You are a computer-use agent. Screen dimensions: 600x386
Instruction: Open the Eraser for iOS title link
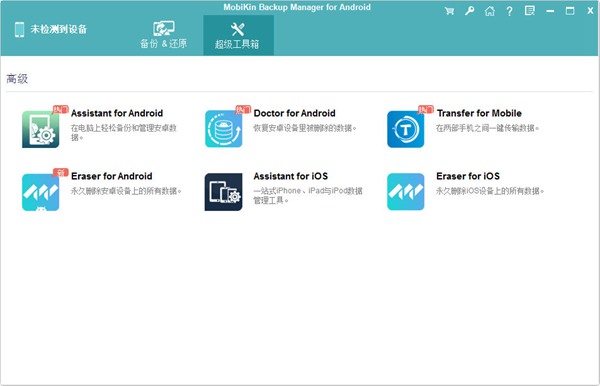tap(468, 176)
